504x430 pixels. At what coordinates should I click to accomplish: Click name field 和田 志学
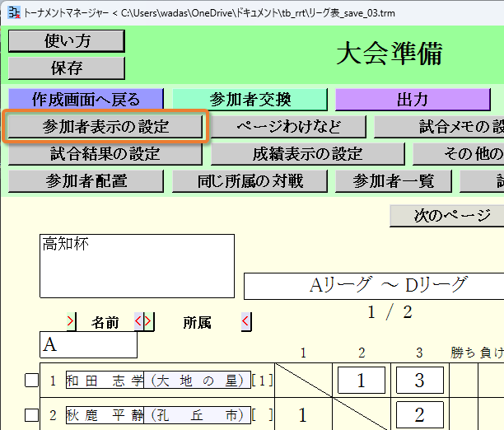(x=105, y=380)
